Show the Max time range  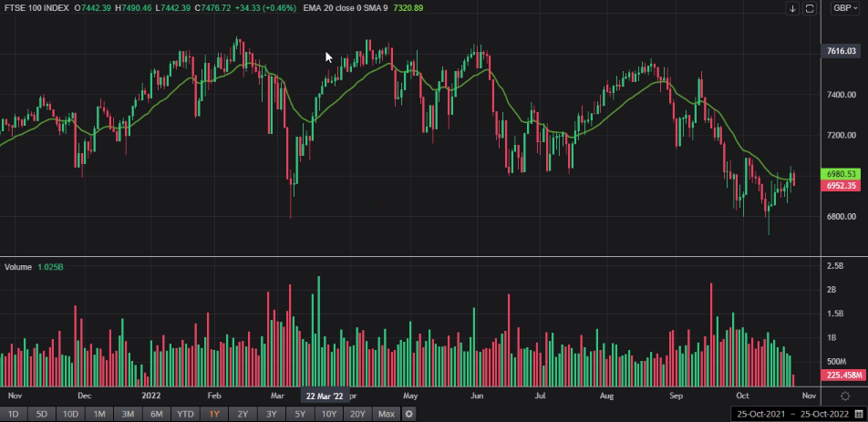(x=387, y=414)
